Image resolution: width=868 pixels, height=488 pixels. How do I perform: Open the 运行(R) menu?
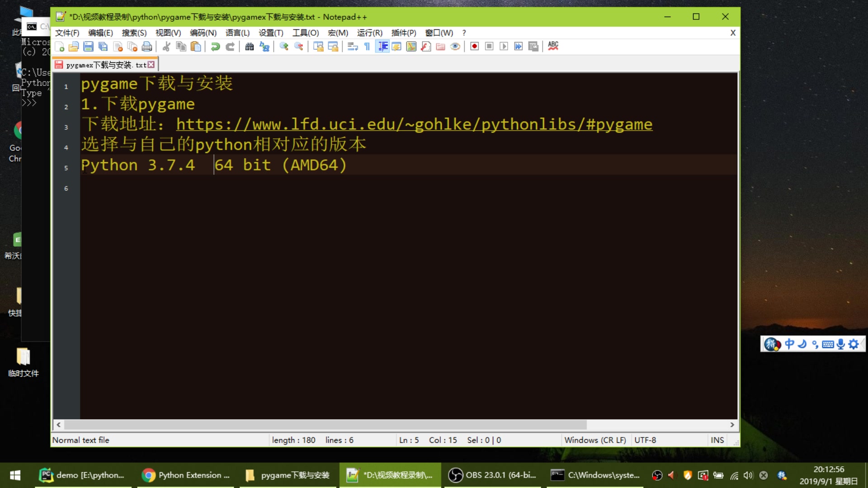(x=369, y=33)
